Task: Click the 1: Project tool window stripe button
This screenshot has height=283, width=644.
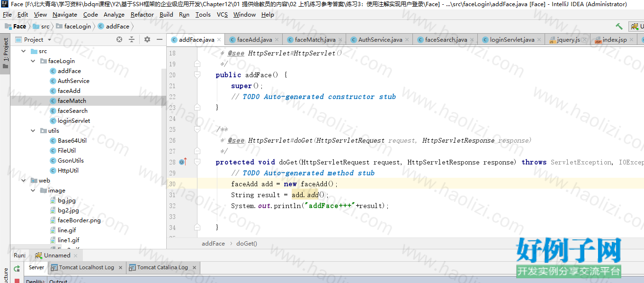Action: (6, 53)
